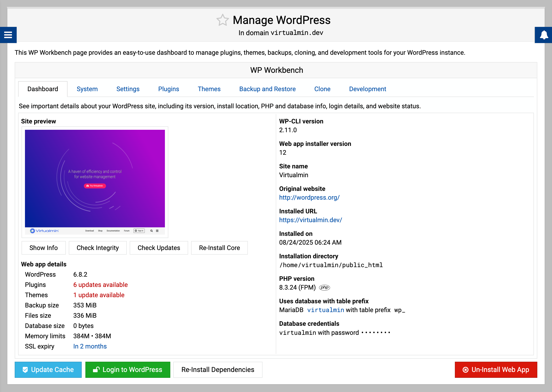The width and height of the screenshot is (552, 392).
Task: Select the web app installer version 12
Action: coord(283,152)
